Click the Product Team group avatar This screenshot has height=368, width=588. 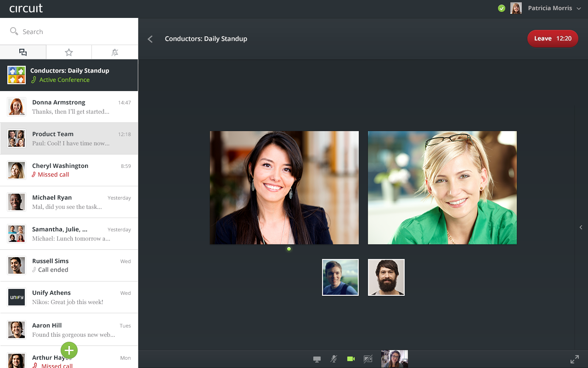(x=17, y=138)
